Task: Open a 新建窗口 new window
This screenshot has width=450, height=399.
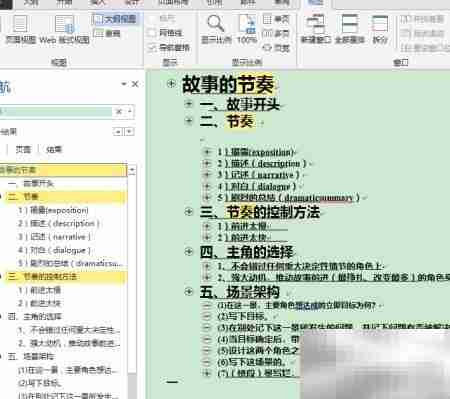Action: (x=315, y=29)
